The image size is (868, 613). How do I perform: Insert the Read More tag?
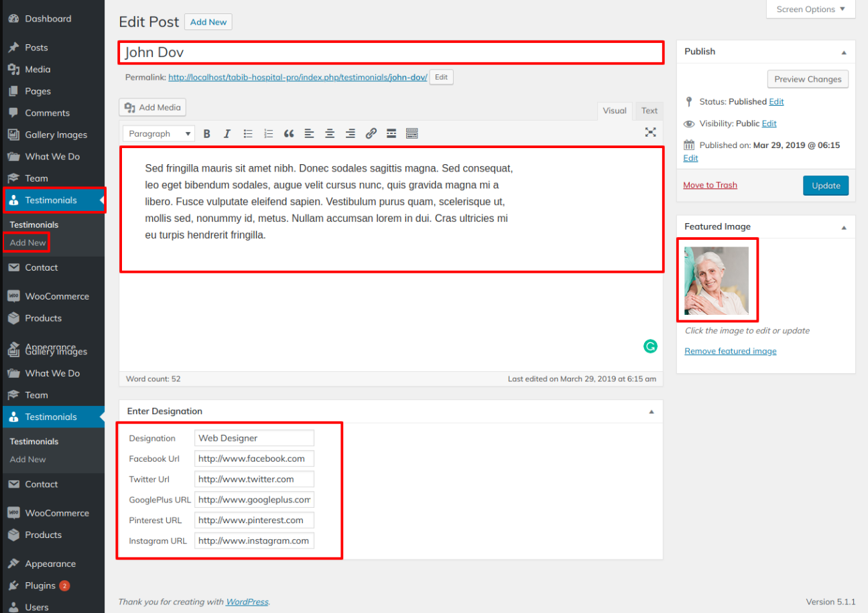391,134
